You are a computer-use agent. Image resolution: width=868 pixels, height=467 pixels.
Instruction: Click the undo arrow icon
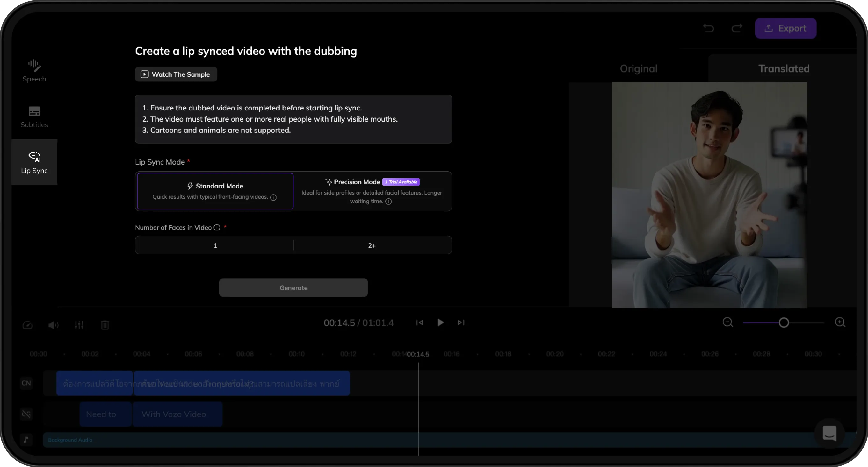coord(709,28)
